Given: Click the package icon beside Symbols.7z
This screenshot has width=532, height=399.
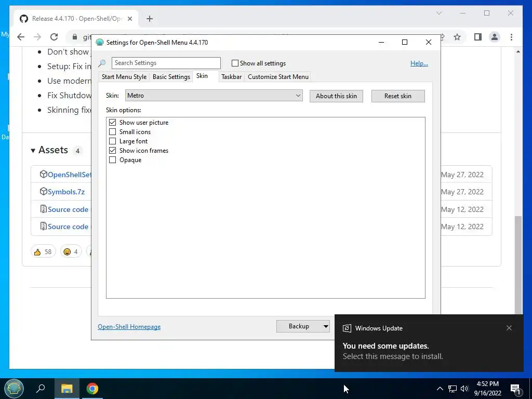Looking at the screenshot, I should coord(44,191).
